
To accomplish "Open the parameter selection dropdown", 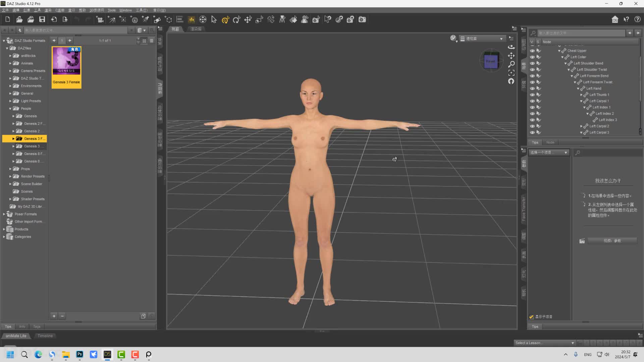I will pos(549,153).
